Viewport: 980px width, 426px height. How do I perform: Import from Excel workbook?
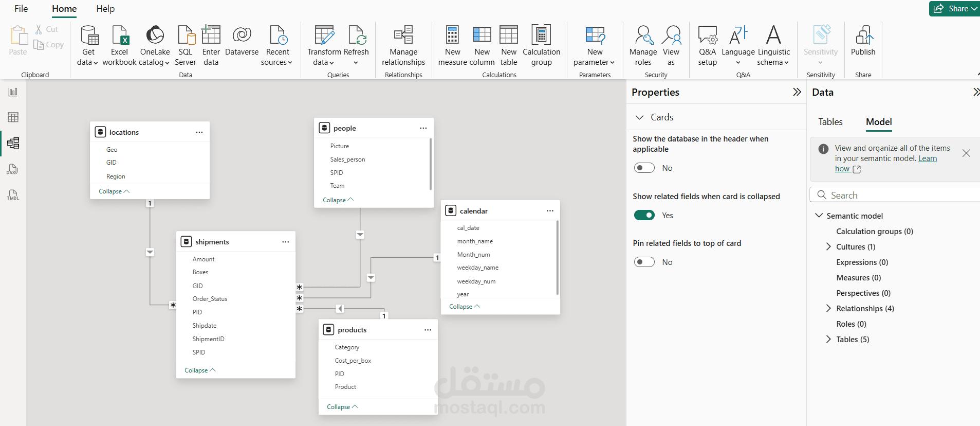pos(119,46)
